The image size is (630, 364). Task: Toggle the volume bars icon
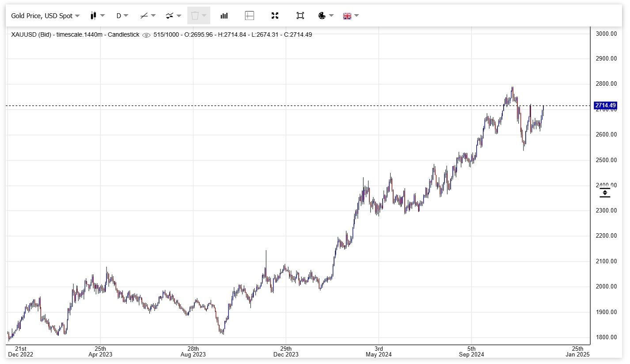pos(224,16)
